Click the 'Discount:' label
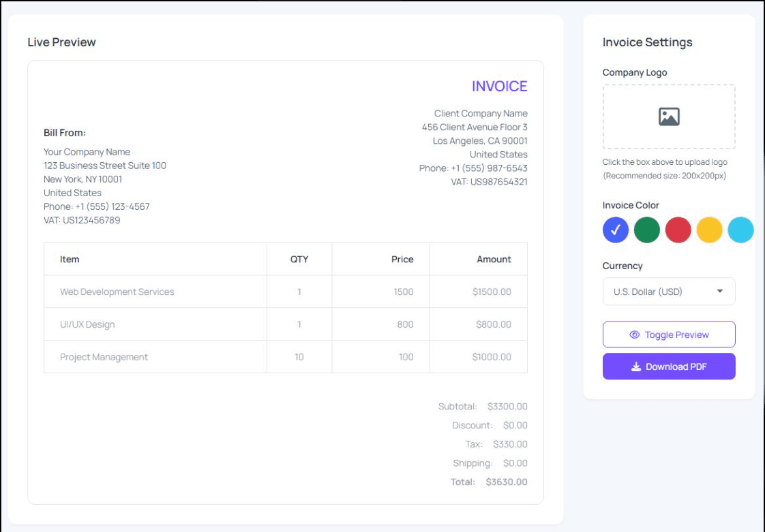 pos(472,425)
